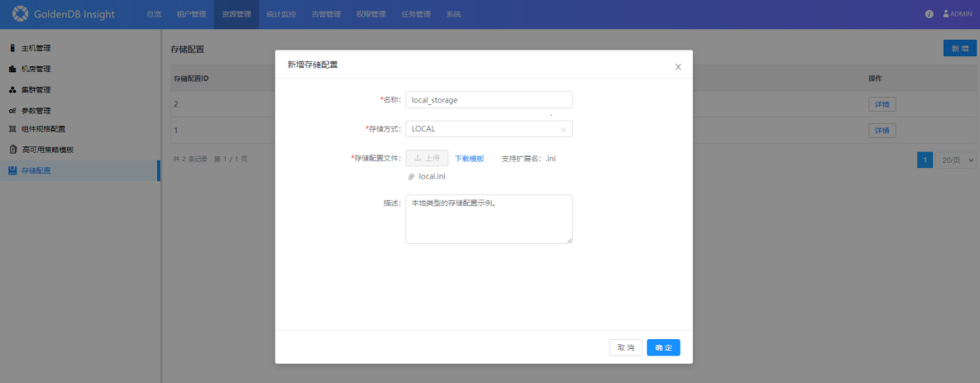Image resolution: width=980 pixels, height=383 pixels.
Task: Click the 存储配置 save-disk icon
Action: point(12,170)
